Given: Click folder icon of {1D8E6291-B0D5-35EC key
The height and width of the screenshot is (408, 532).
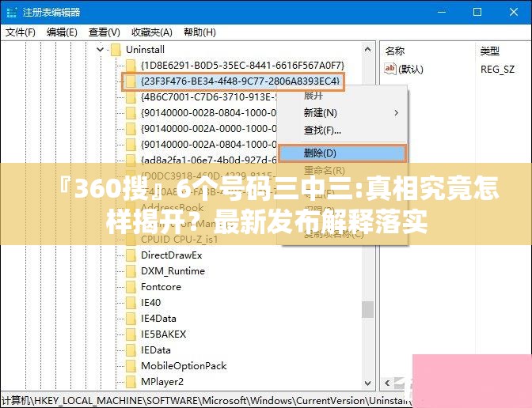Looking at the screenshot, I should tap(131, 65).
